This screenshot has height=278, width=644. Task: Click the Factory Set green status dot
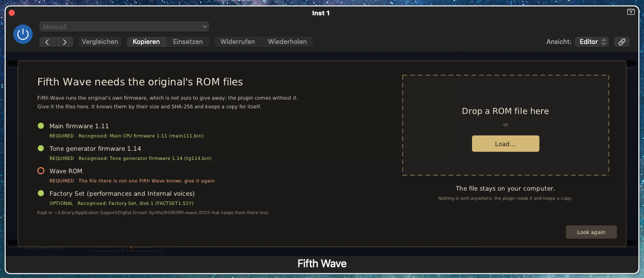41,193
